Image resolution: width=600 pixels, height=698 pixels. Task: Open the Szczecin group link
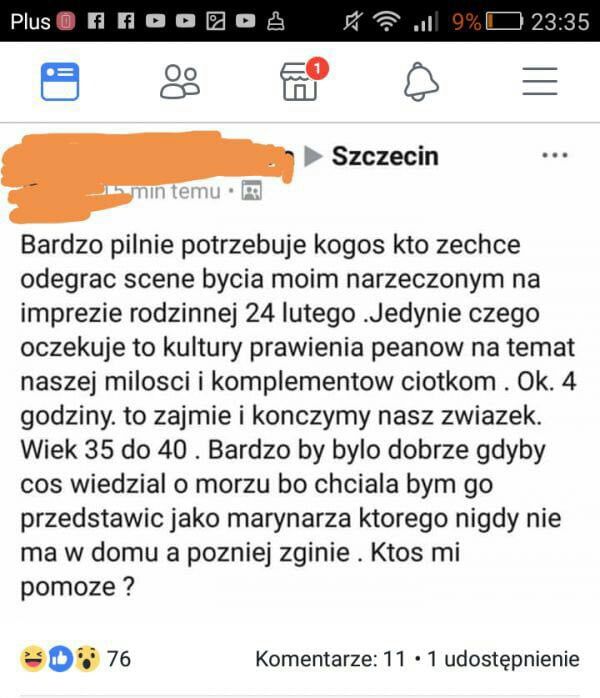385,156
